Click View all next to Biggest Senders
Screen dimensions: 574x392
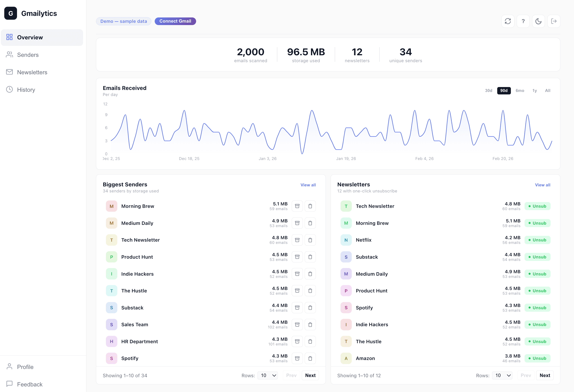coord(308,185)
